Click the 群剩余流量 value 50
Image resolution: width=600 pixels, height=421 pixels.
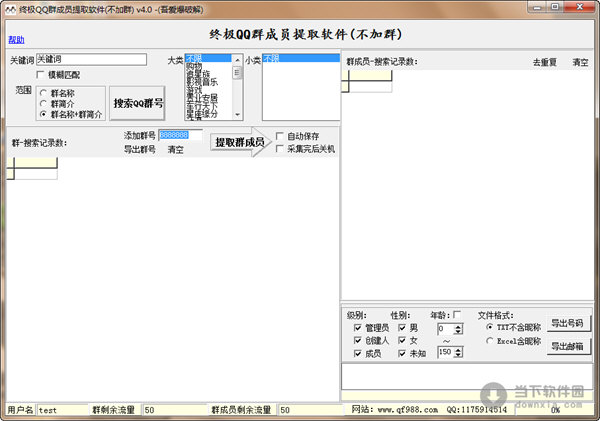(x=174, y=410)
